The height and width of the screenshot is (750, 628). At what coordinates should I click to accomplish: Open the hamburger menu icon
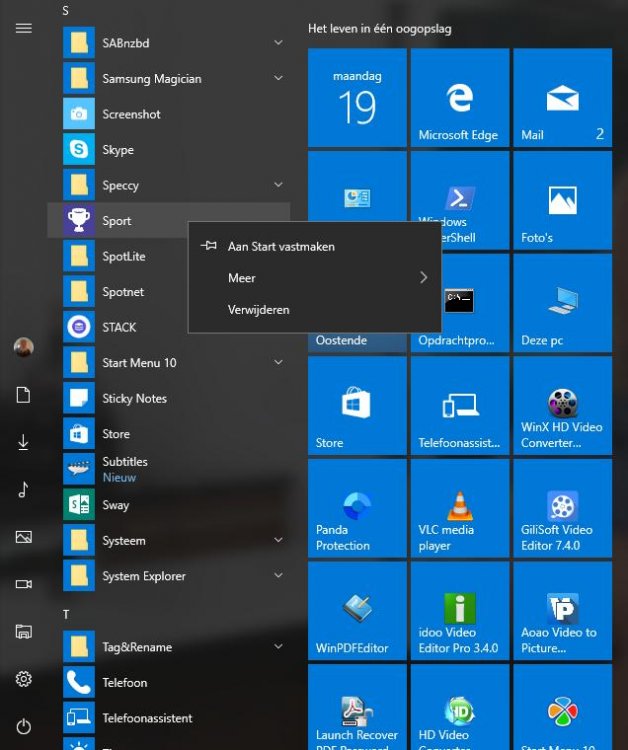24,28
